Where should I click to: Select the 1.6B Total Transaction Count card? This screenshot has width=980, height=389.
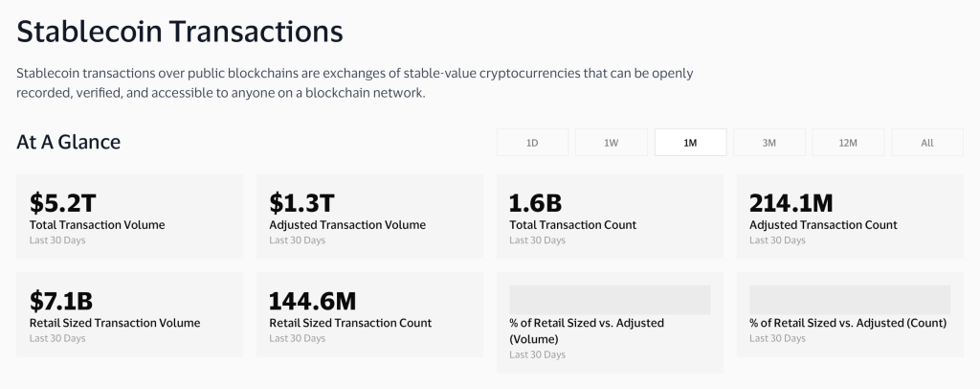[610, 217]
